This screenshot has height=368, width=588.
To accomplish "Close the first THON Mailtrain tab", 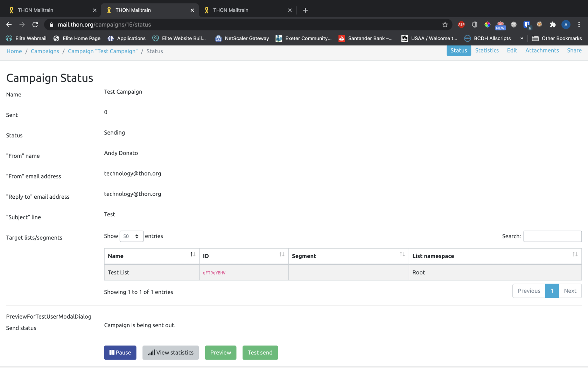I will (94, 10).
